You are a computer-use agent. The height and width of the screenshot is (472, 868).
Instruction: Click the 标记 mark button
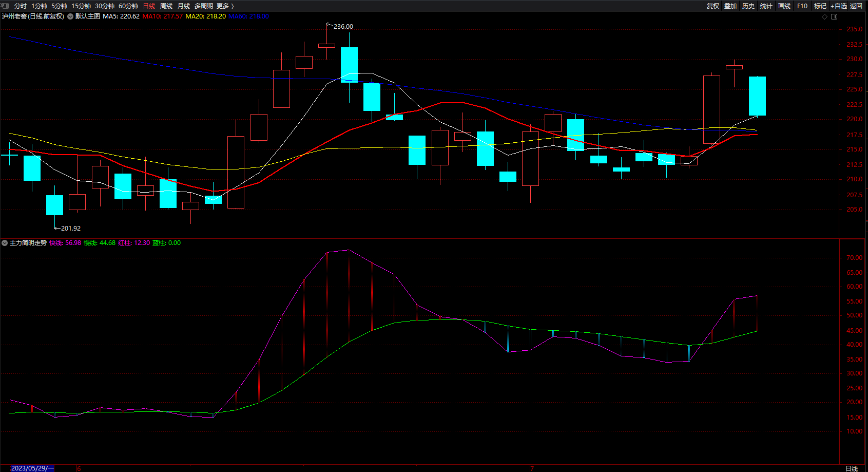point(820,6)
